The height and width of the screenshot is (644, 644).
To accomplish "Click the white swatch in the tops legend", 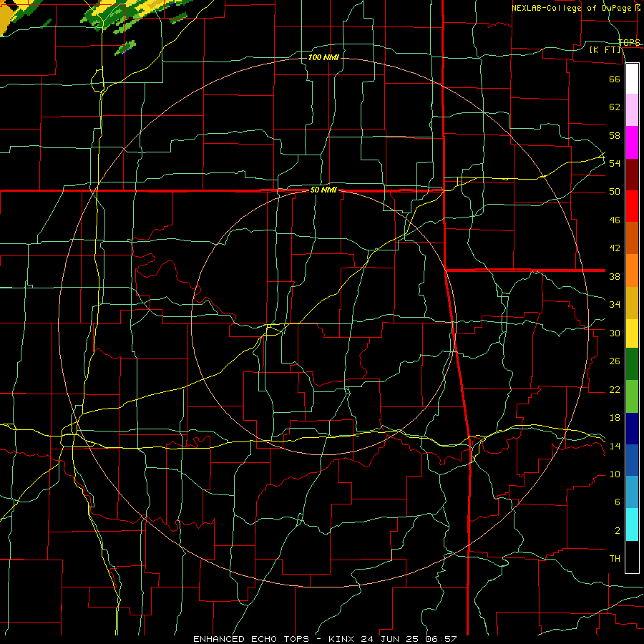I will pyautogui.click(x=632, y=79).
